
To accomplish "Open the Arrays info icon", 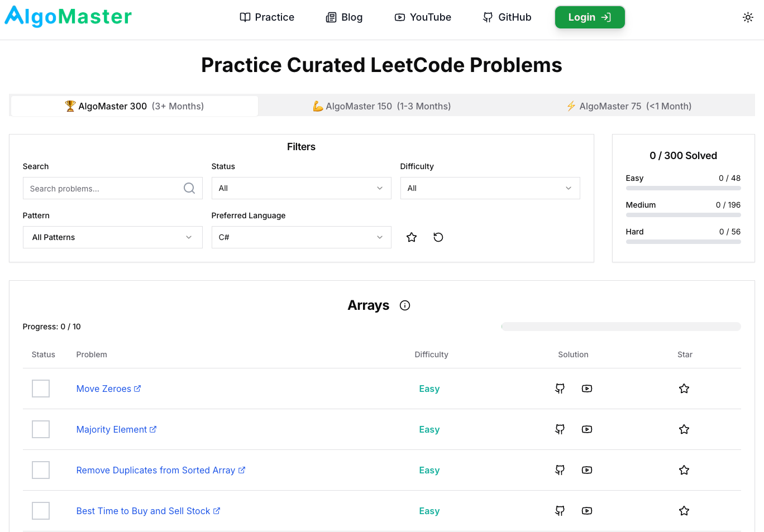I will coord(405,305).
